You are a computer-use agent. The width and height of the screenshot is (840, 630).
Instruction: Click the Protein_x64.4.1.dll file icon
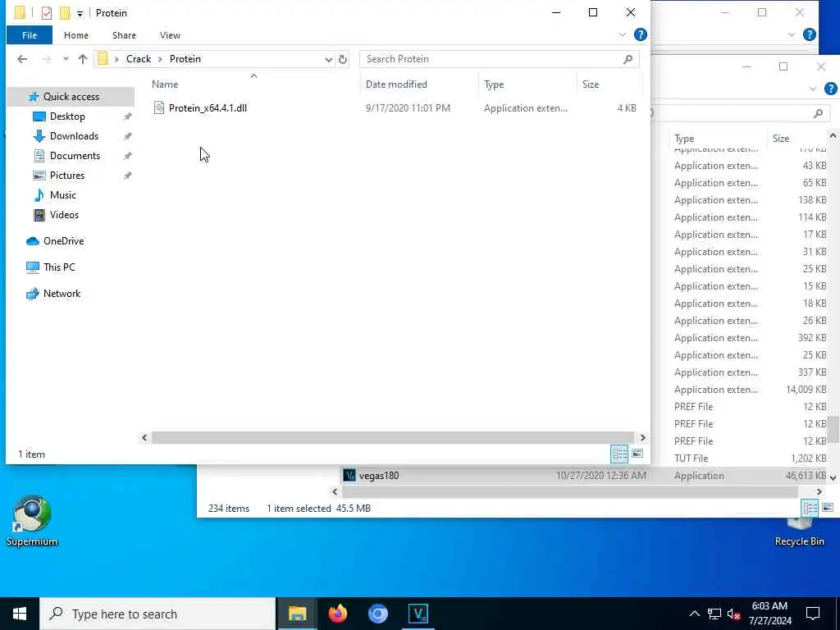(159, 107)
